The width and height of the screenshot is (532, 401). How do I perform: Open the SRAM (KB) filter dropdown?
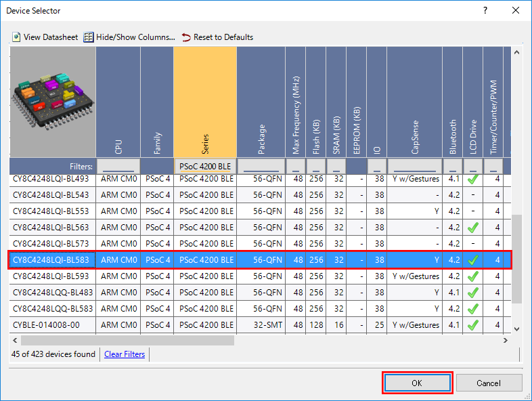click(336, 167)
